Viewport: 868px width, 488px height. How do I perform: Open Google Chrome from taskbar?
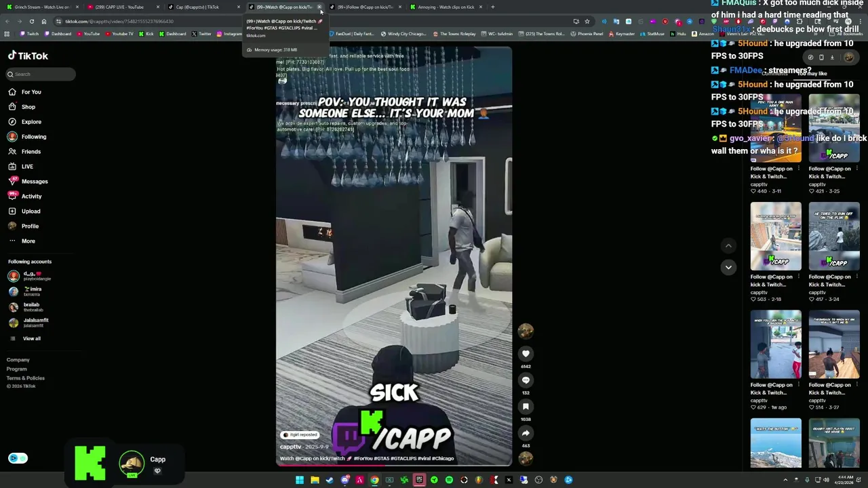tap(374, 480)
